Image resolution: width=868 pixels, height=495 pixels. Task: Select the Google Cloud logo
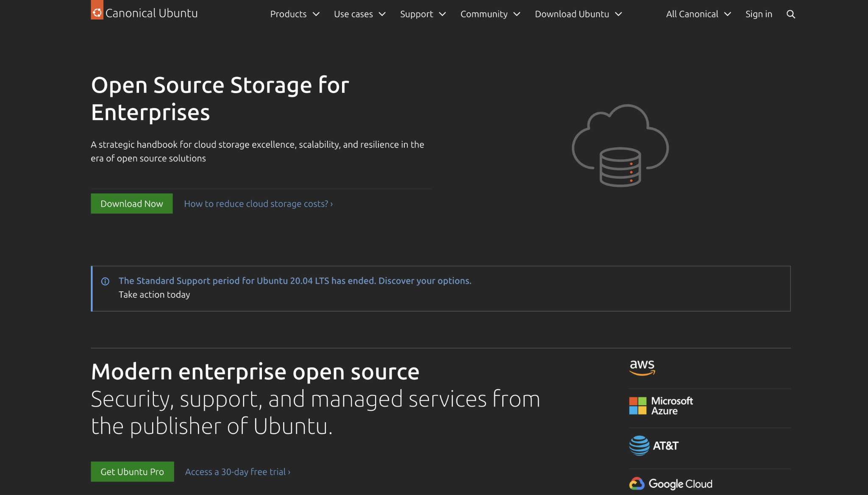coord(670,484)
